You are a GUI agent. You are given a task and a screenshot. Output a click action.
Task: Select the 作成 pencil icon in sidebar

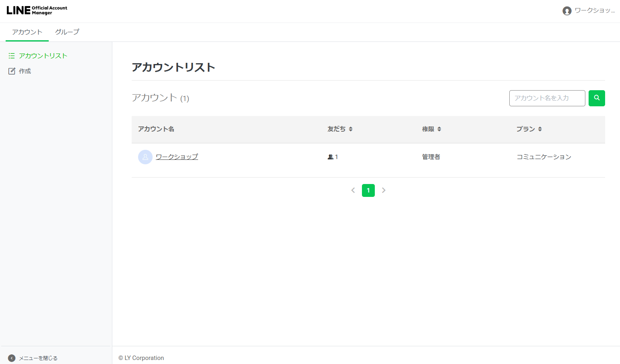(12, 70)
